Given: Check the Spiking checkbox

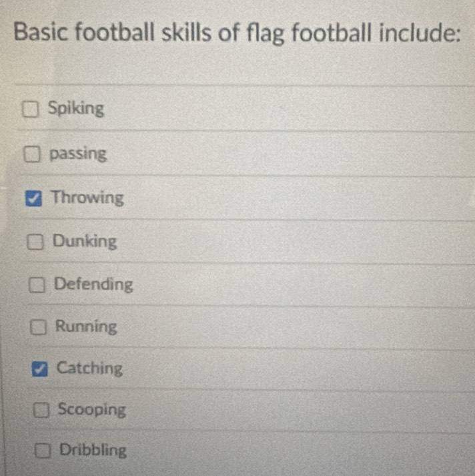Looking at the screenshot, I should tap(30, 109).
